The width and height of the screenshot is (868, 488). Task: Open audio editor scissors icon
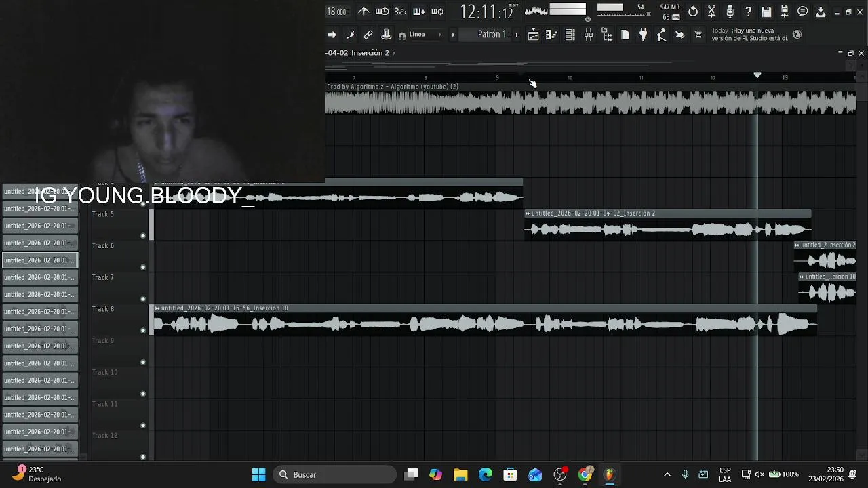click(x=711, y=12)
